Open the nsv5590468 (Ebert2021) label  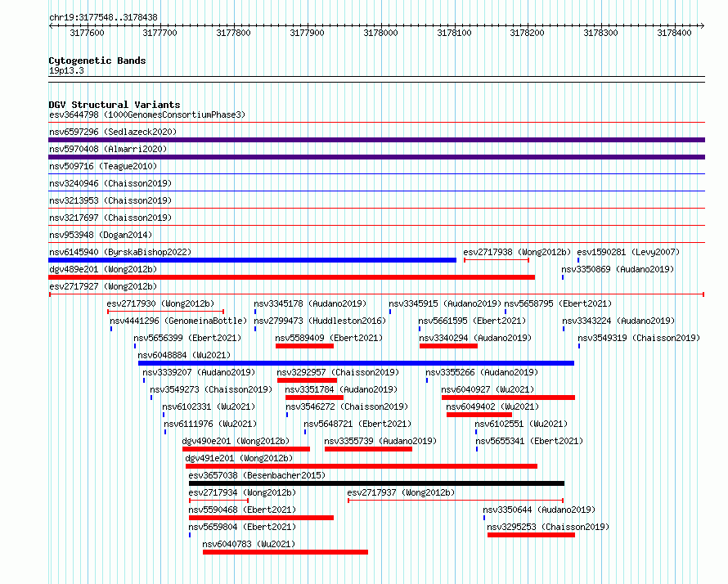click(x=242, y=510)
